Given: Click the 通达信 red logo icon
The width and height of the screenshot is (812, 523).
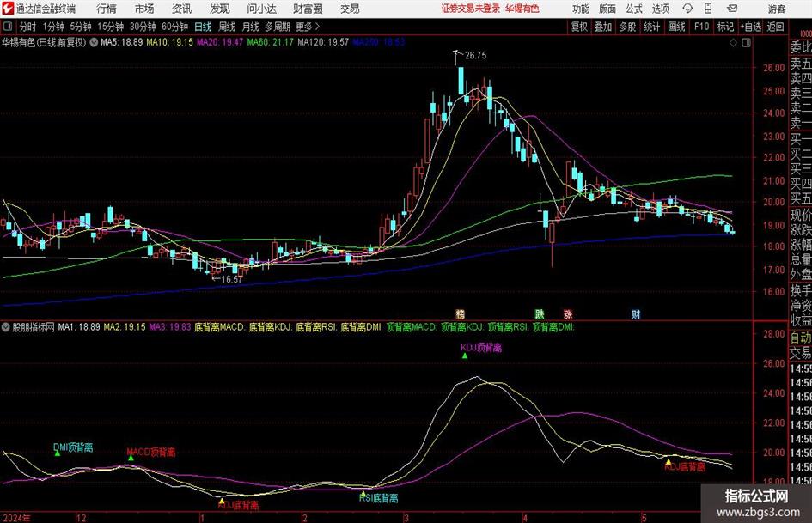Looking at the screenshot, I should click(8, 9).
